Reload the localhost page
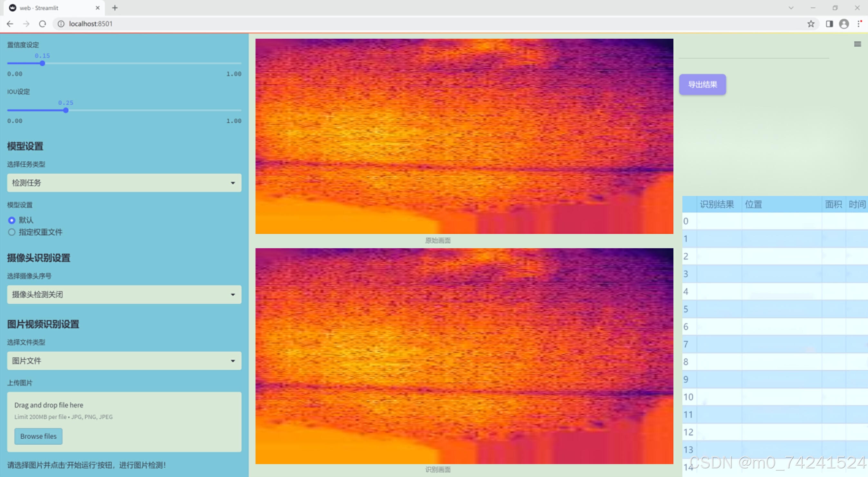This screenshot has height=477, width=868. coord(43,24)
